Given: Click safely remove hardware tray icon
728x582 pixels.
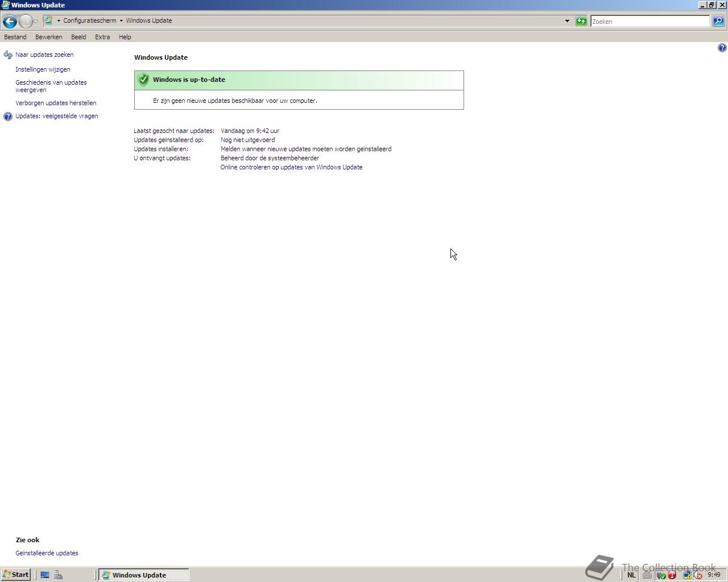Looking at the screenshot, I should [x=661, y=575].
